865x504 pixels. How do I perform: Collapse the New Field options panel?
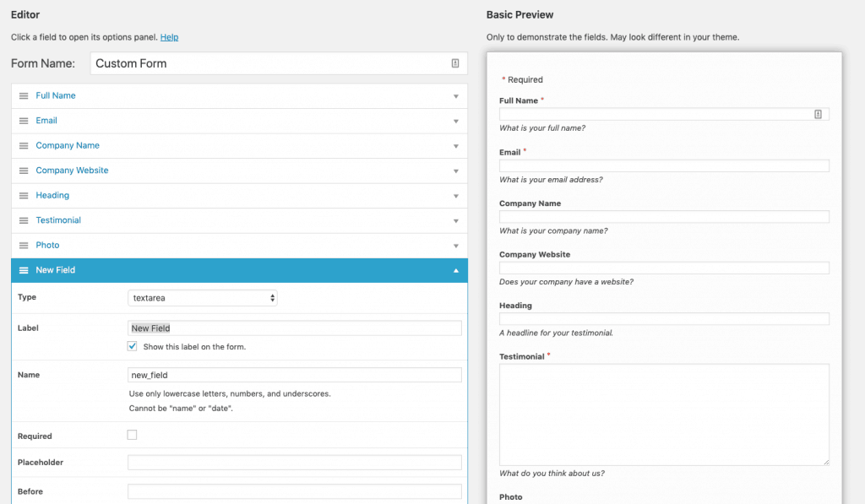[454, 269]
